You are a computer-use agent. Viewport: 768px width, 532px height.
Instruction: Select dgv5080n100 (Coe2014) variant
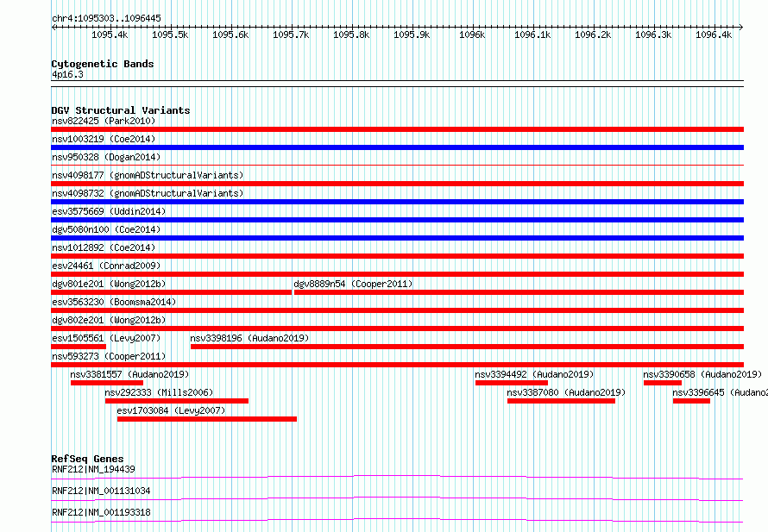[106, 229]
